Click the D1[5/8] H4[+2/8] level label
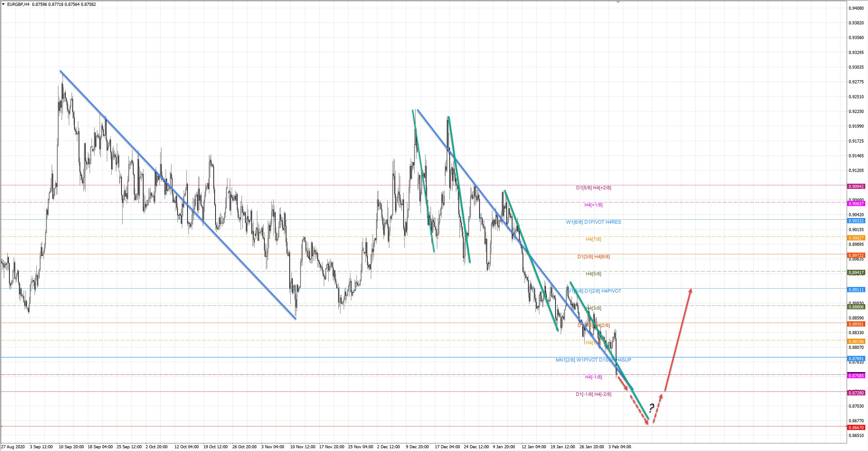 593,188
